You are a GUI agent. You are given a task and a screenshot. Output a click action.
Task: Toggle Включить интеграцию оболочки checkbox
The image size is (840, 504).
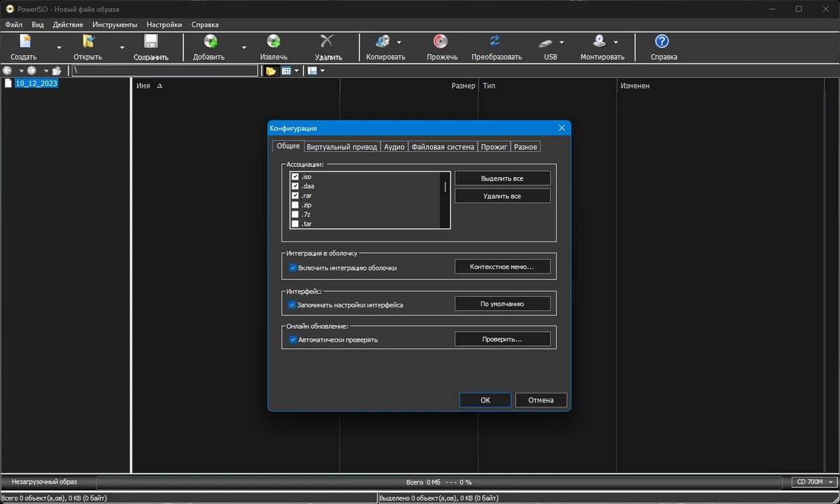pos(293,267)
